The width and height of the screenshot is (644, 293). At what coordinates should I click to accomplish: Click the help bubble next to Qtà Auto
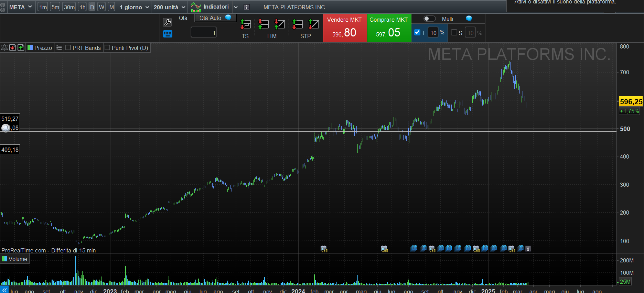click(228, 18)
